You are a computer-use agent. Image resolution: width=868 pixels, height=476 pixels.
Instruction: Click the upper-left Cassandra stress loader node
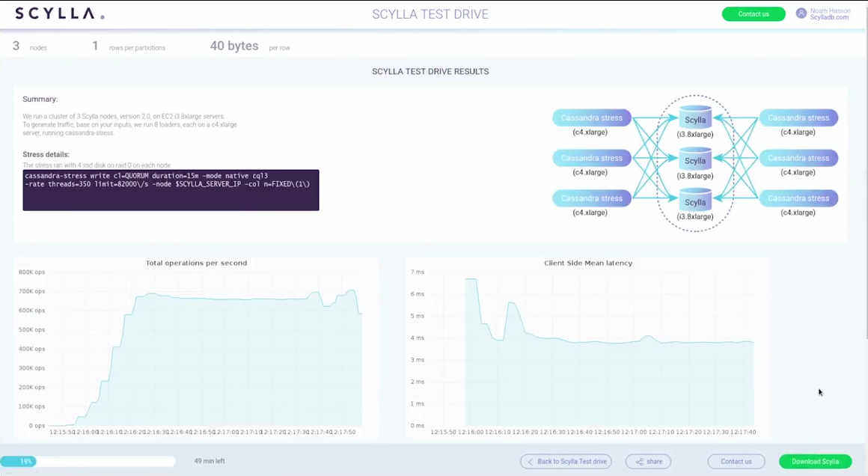pos(592,118)
